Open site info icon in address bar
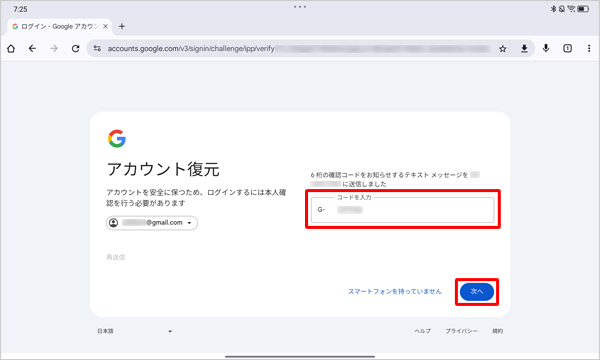 (97, 49)
